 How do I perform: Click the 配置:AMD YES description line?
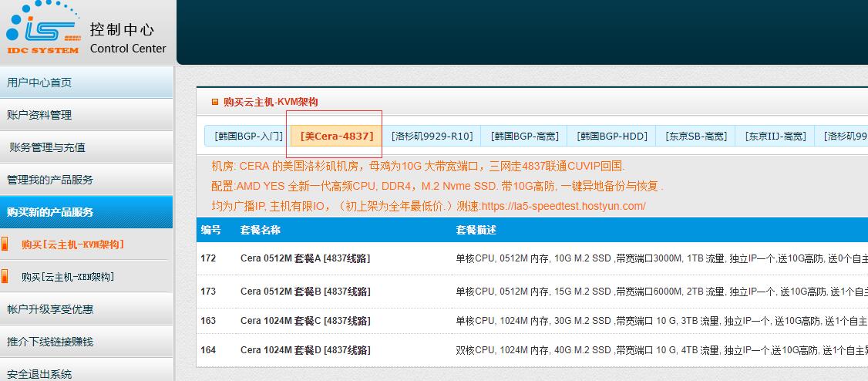(x=437, y=186)
